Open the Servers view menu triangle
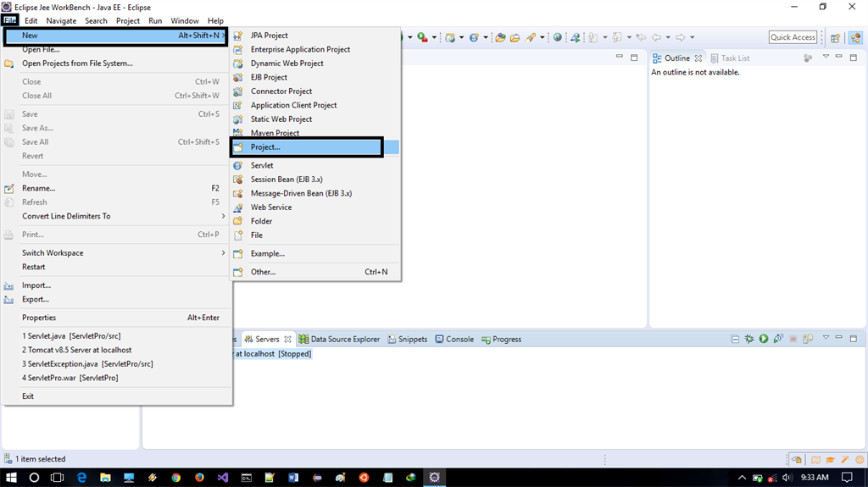The height and width of the screenshot is (487, 868). pos(826,338)
